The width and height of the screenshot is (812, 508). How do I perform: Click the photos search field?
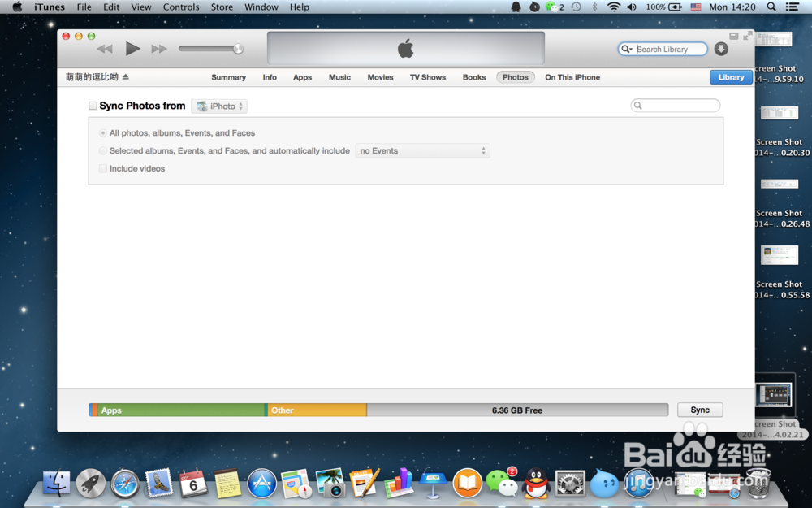(676, 105)
